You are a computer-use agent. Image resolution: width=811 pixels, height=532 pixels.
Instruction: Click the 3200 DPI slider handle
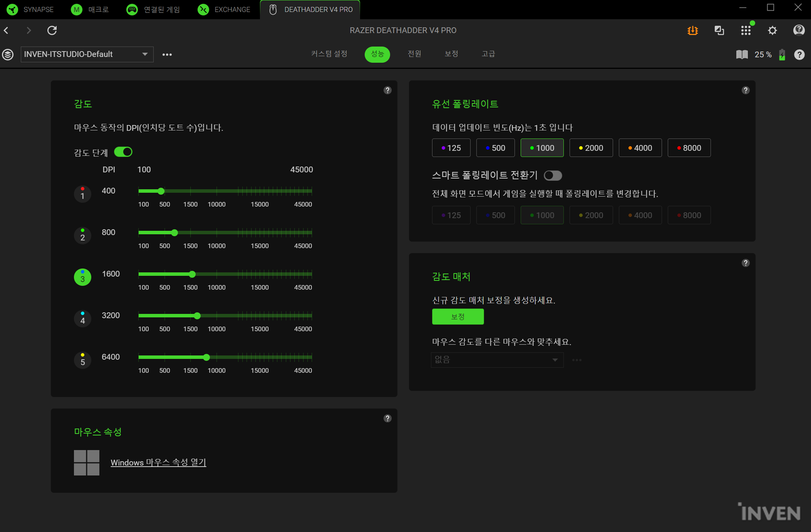[197, 316]
